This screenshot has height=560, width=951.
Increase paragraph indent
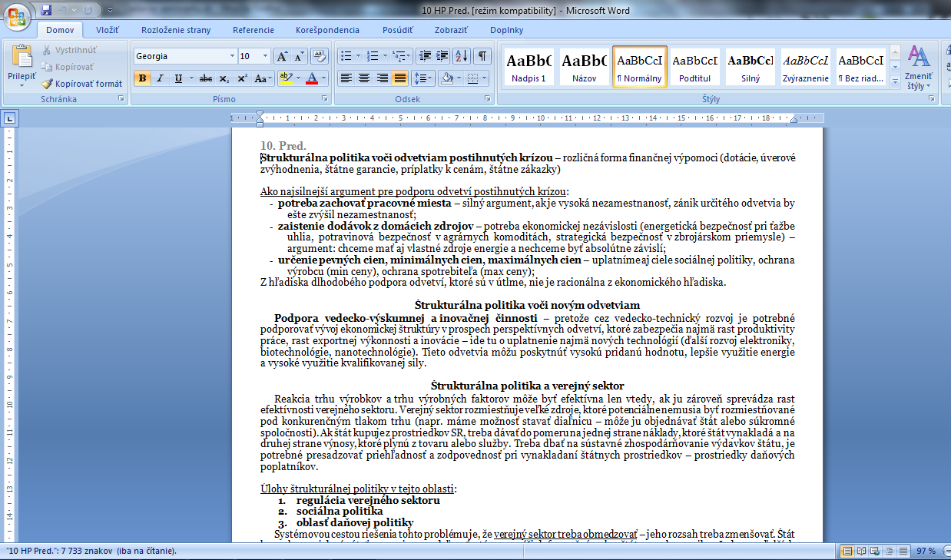click(x=442, y=56)
